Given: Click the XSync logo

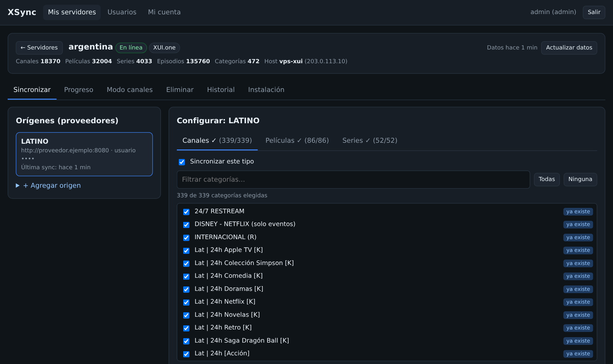Looking at the screenshot, I should (22, 12).
